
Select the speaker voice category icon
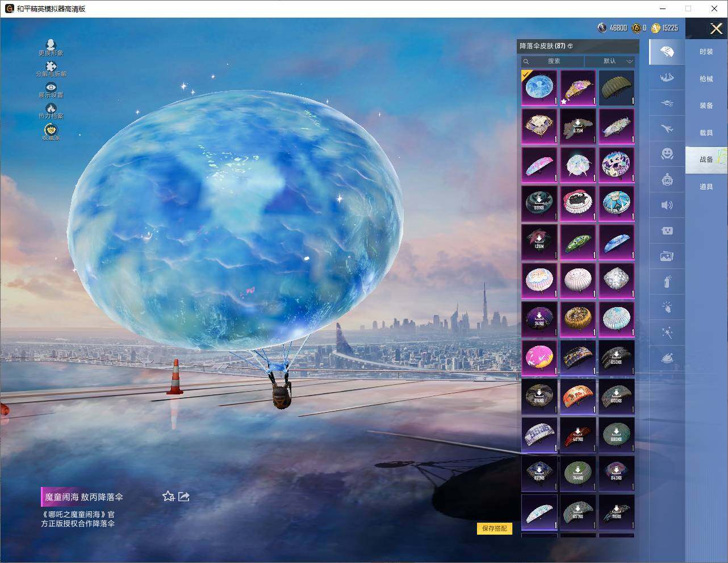(667, 205)
